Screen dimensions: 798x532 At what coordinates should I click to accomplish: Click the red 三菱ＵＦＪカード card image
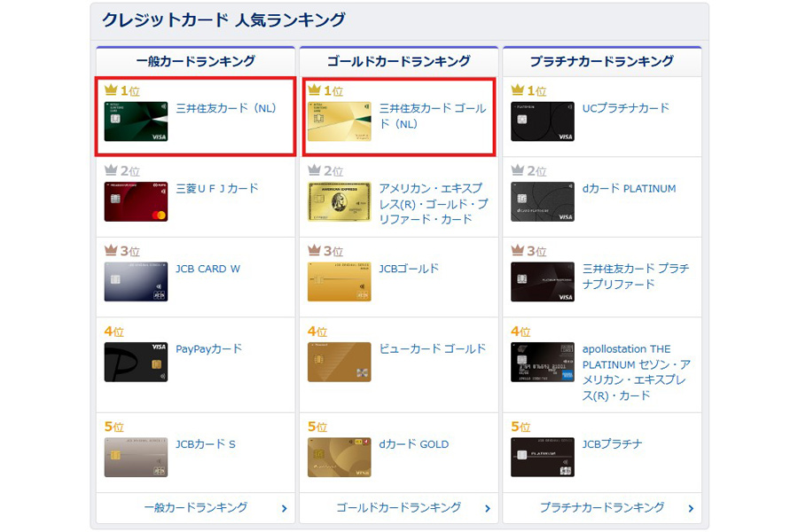(x=136, y=201)
